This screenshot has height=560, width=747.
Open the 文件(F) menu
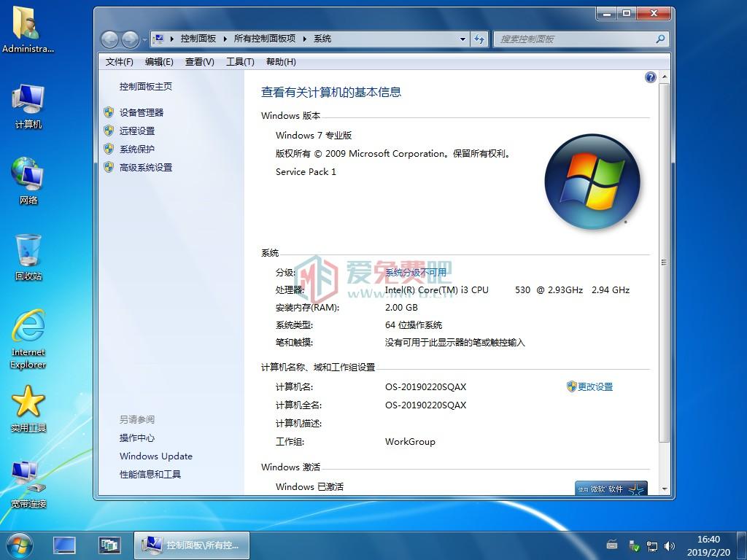119,62
